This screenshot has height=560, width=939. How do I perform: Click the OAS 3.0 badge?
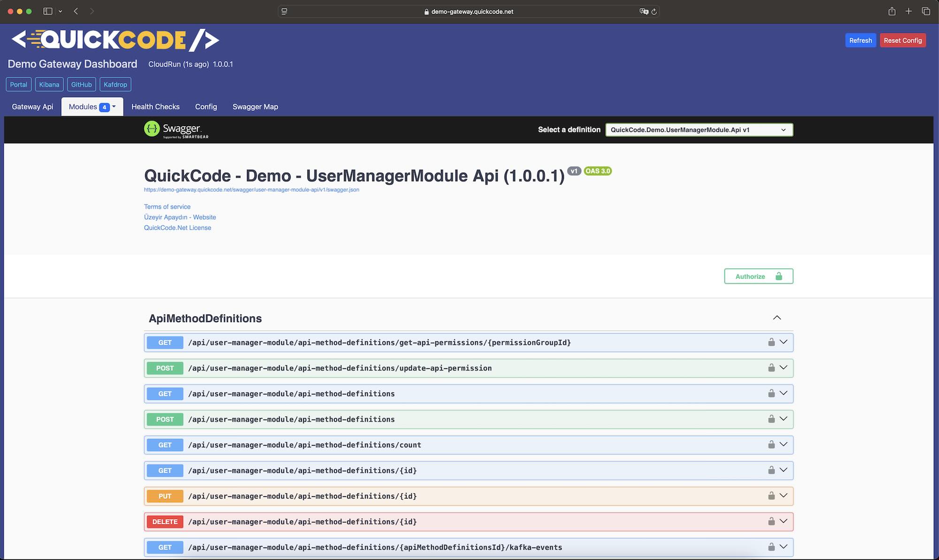coord(598,171)
